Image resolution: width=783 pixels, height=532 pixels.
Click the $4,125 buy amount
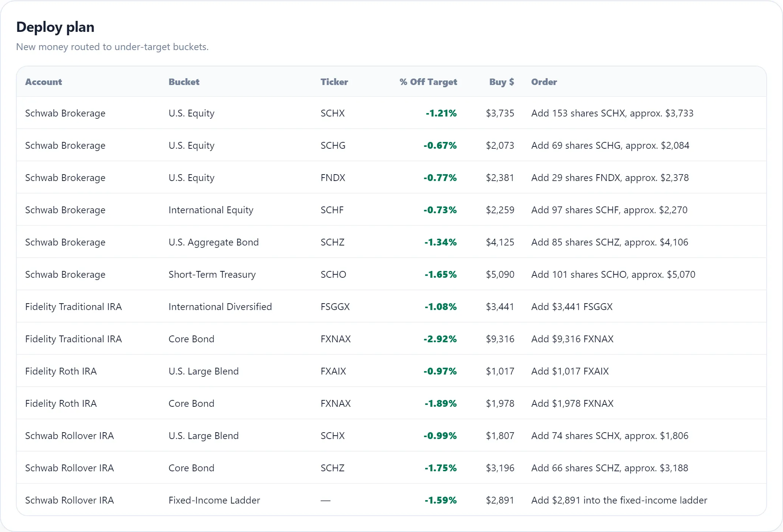coord(500,242)
